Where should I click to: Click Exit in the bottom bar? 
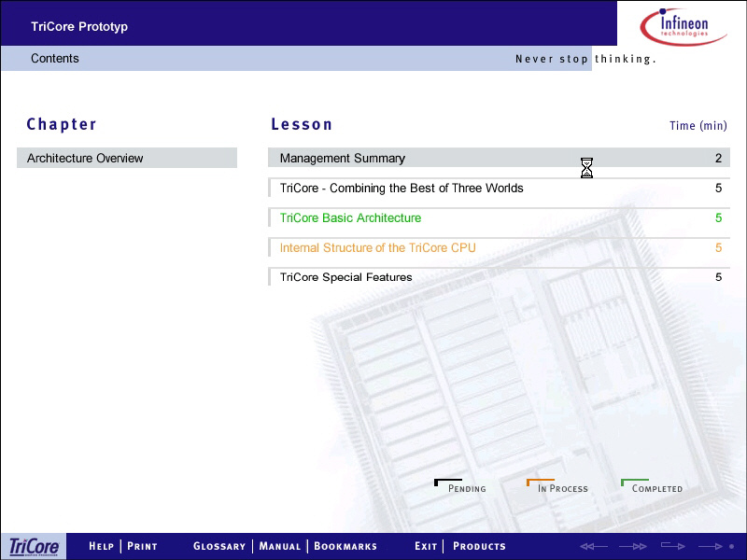pos(426,546)
